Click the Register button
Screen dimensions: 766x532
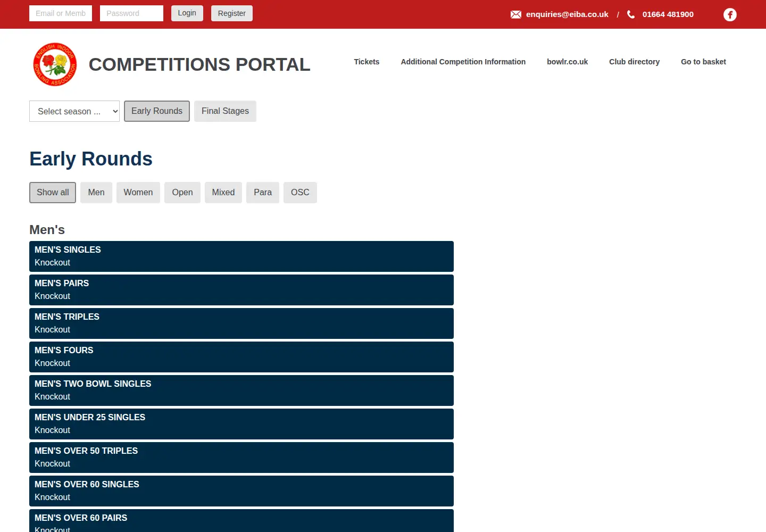232,13
